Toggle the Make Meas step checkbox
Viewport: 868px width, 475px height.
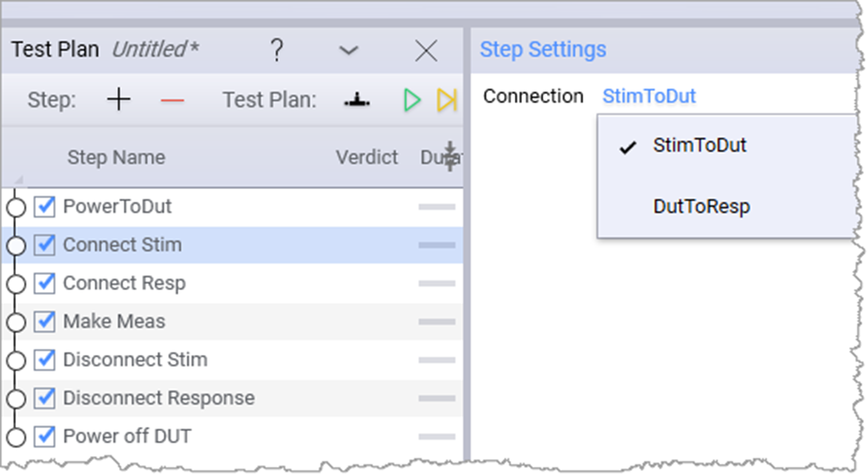pyautogui.click(x=45, y=321)
